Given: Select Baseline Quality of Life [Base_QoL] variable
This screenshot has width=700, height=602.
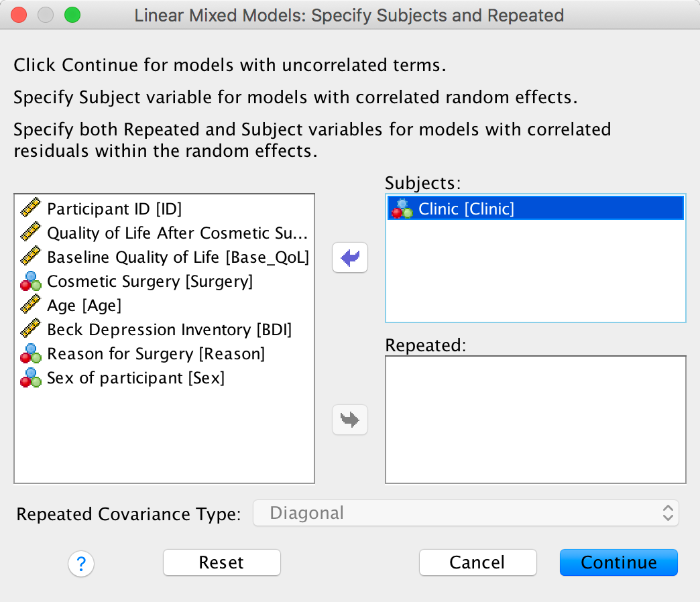Looking at the screenshot, I should [178, 257].
